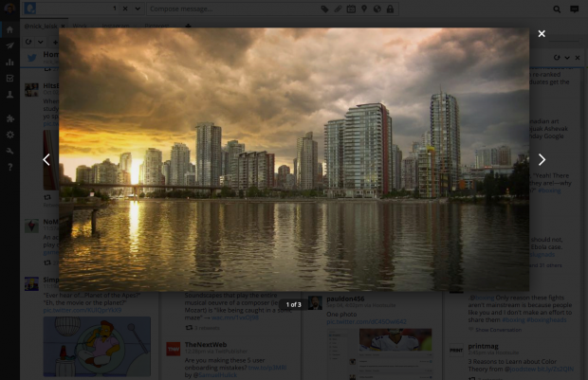Open the Assignments checkbox icon in sidebar
The height and width of the screenshot is (380, 588).
(9, 78)
